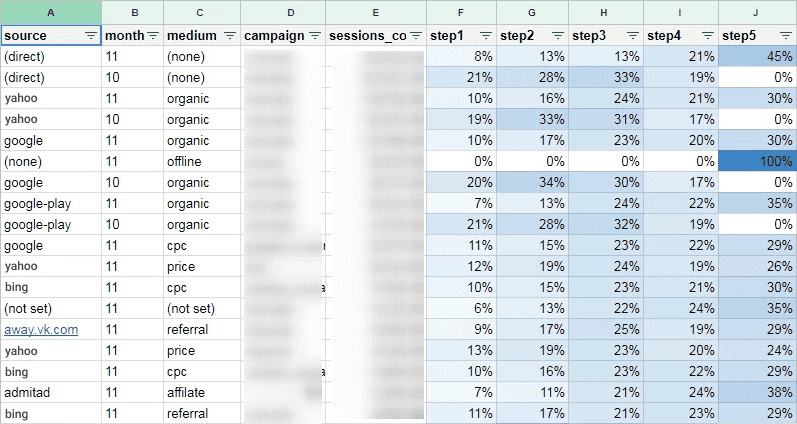Open the filter icon on step3 column
This screenshot has height=424, width=797.
(x=633, y=36)
